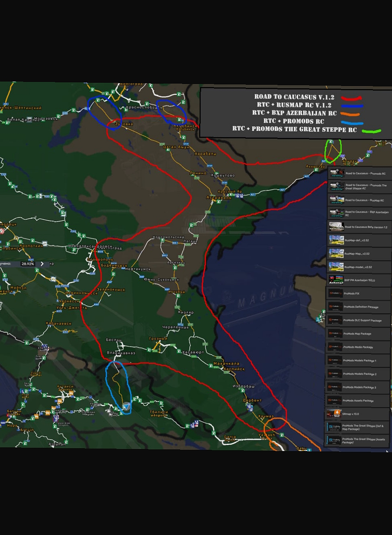Select the 'ProMods Assets Package' entry

[358, 400]
